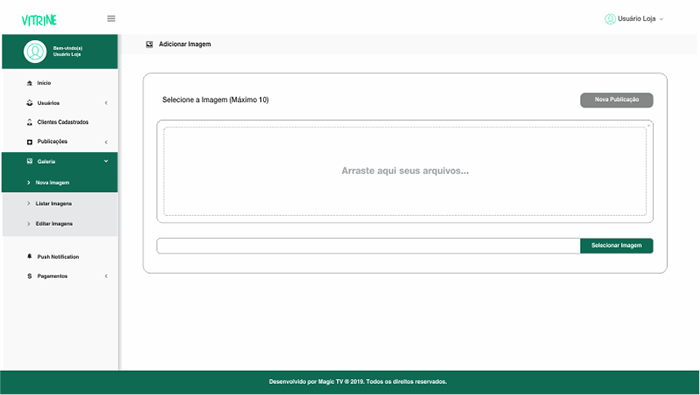This screenshot has height=395, width=700.
Task: Click 'Selecione a Imagem (Máximo 10)' text
Action: 215,100
